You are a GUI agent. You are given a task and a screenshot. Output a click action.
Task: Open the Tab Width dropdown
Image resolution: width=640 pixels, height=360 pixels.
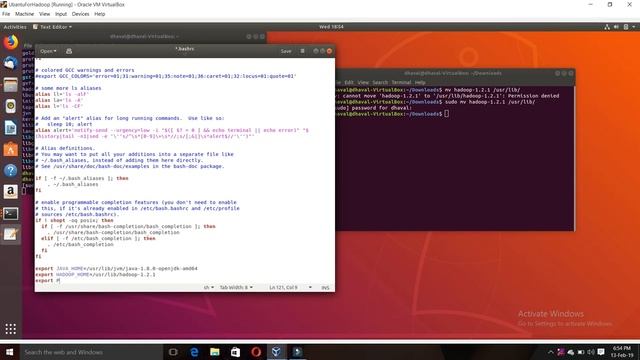coord(236,288)
